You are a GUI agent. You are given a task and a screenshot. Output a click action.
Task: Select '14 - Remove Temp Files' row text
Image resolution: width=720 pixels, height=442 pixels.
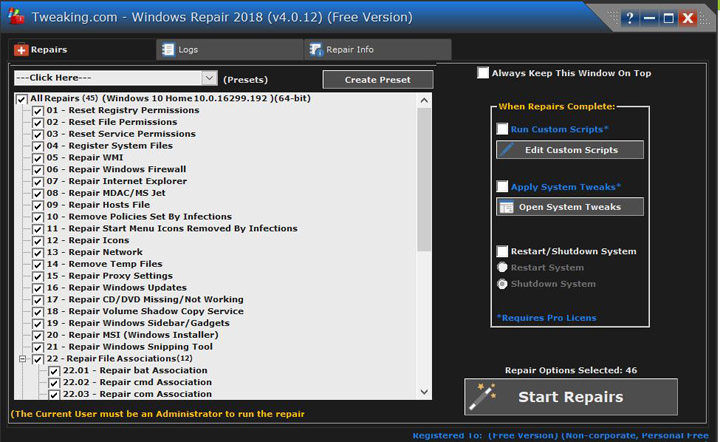pos(104,264)
